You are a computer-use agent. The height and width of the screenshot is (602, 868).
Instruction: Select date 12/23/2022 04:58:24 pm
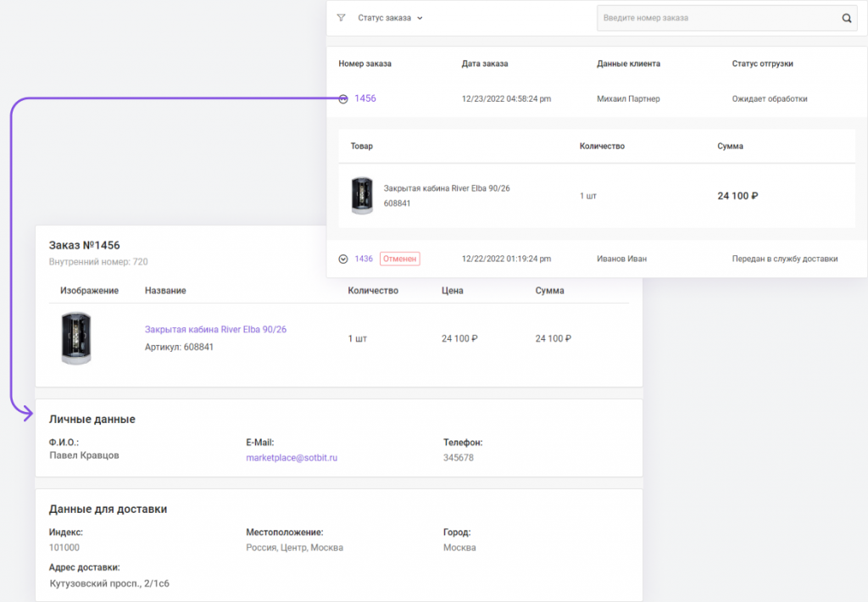[x=507, y=99]
